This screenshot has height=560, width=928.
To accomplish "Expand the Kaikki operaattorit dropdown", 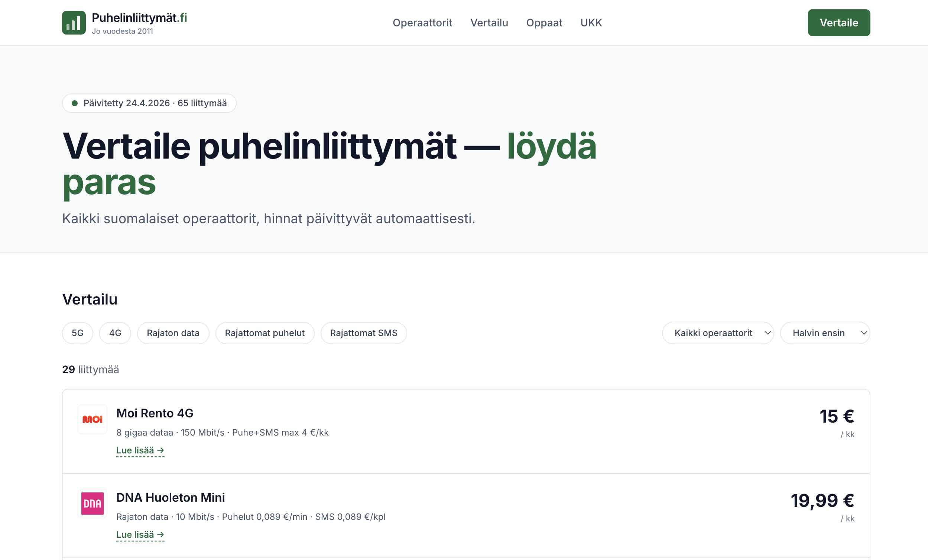I will 718,333.
